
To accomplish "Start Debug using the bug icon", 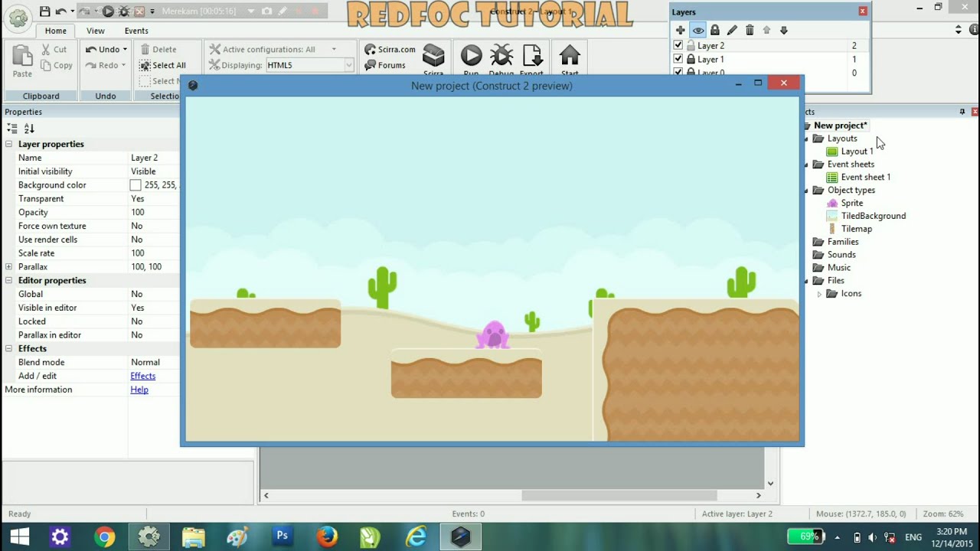I will (501, 56).
